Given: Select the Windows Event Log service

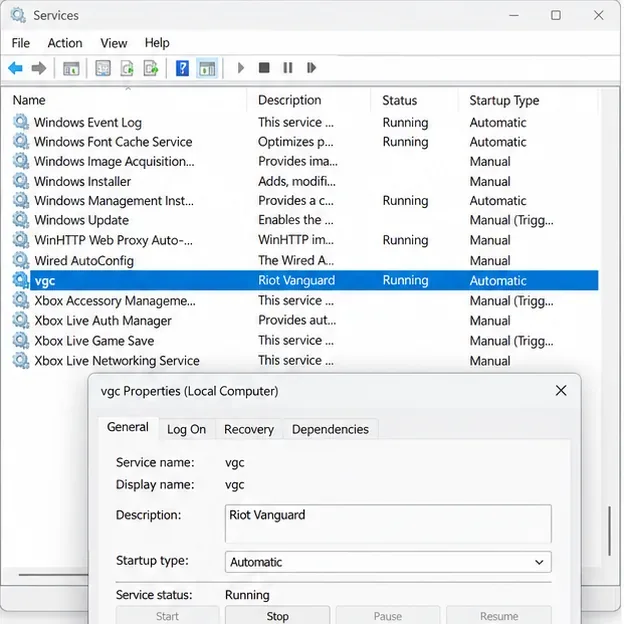Looking at the screenshot, I should point(88,122).
